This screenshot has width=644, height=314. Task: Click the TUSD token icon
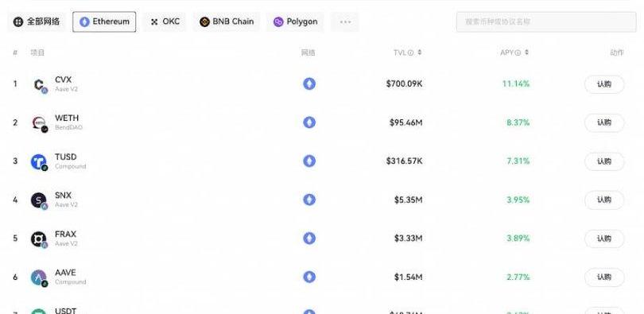point(40,161)
